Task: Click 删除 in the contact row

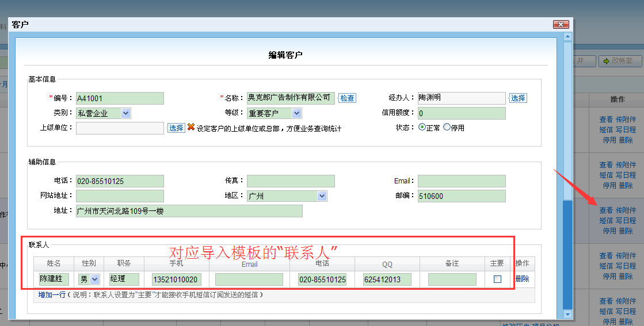Action: tap(522, 279)
